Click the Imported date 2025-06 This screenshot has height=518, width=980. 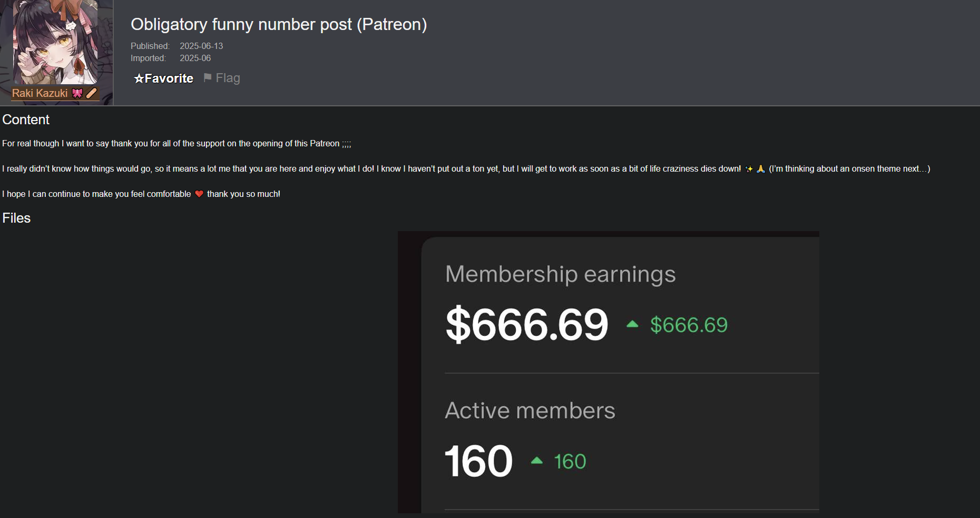point(195,58)
